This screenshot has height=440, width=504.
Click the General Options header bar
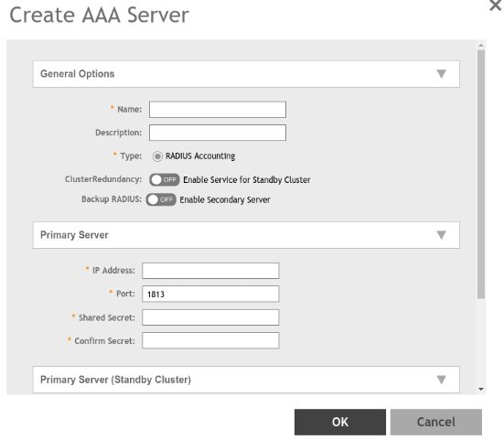(x=246, y=74)
